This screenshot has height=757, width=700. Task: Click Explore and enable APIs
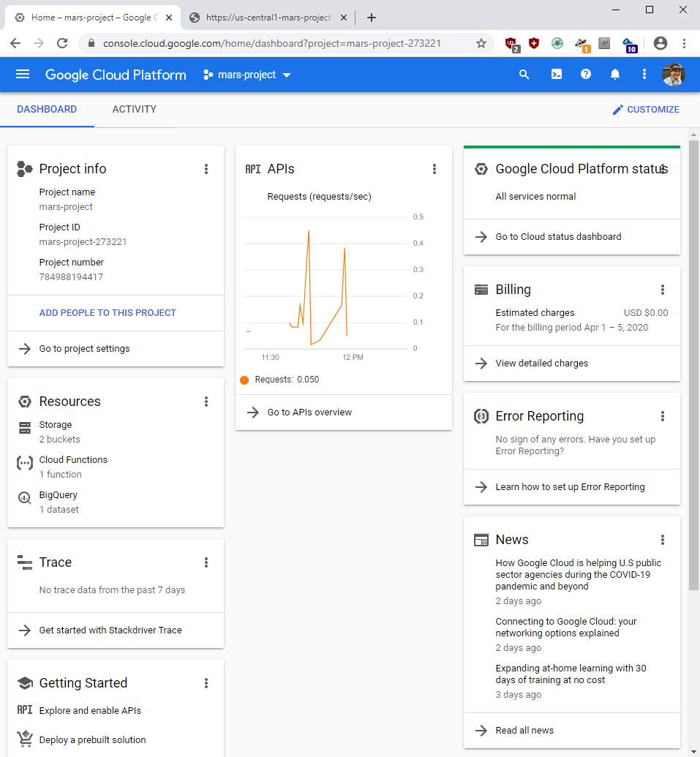click(90, 711)
